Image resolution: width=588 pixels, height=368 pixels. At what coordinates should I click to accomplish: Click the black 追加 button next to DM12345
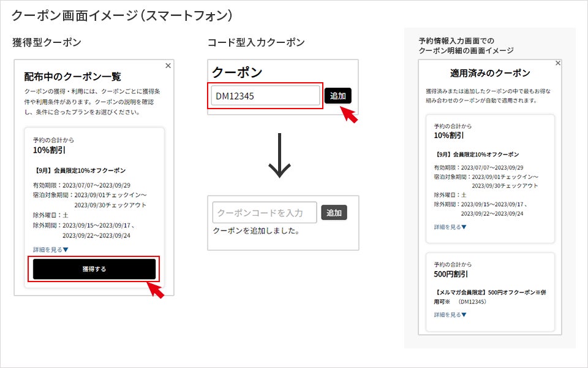tap(338, 96)
